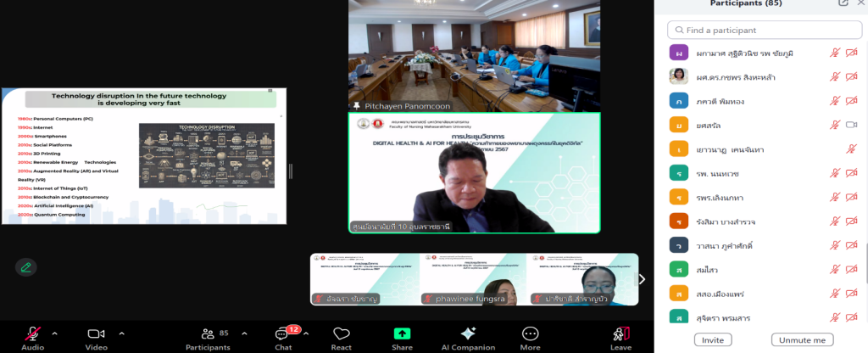Image resolution: width=868 pixels, height=353 pixels.
Task: Click camera-on icon for ยศสรัล
Action: click(x=851, y=125)
